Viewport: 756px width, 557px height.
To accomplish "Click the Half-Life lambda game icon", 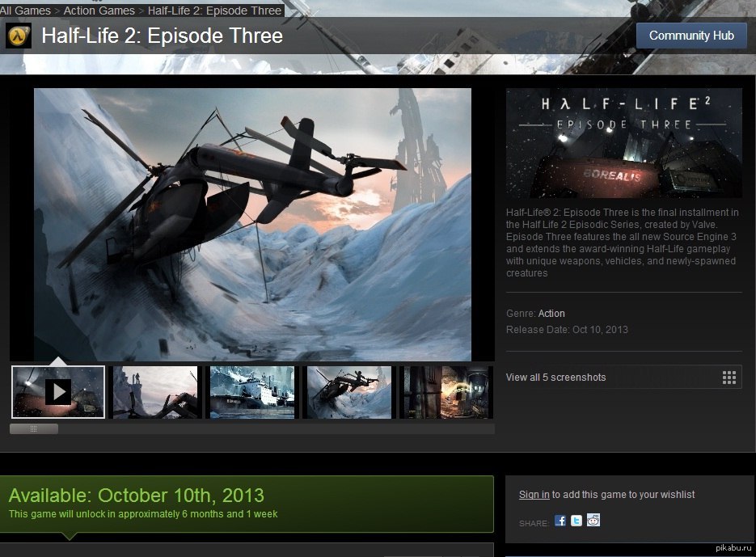I will tap(19, 36).
